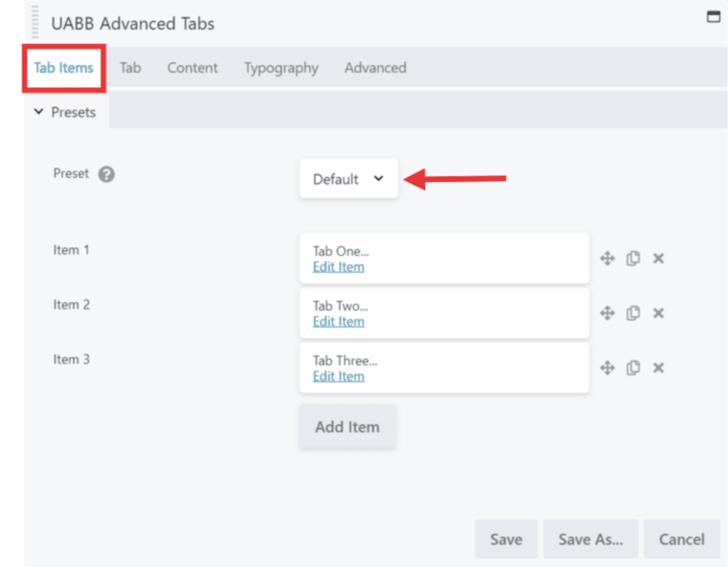Click the move handle for Item 2

607,313
